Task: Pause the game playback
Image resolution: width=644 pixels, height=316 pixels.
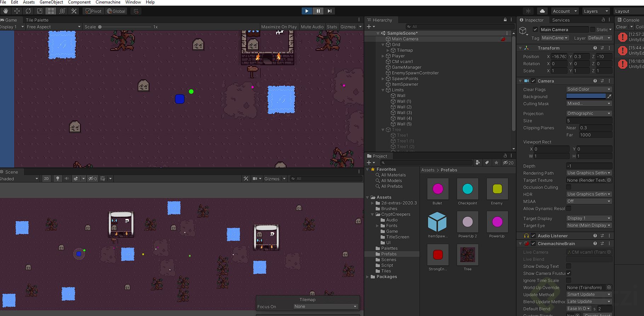Action: click(x=318, y=11)
